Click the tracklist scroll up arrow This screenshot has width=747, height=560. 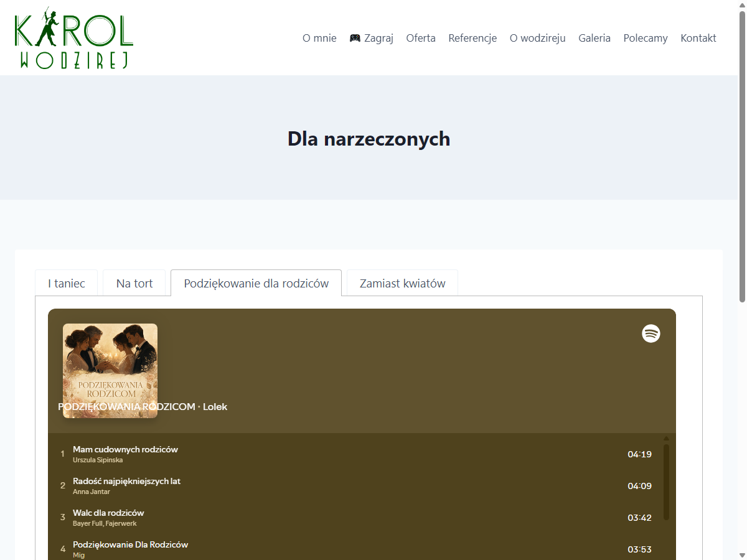(666, 438)
